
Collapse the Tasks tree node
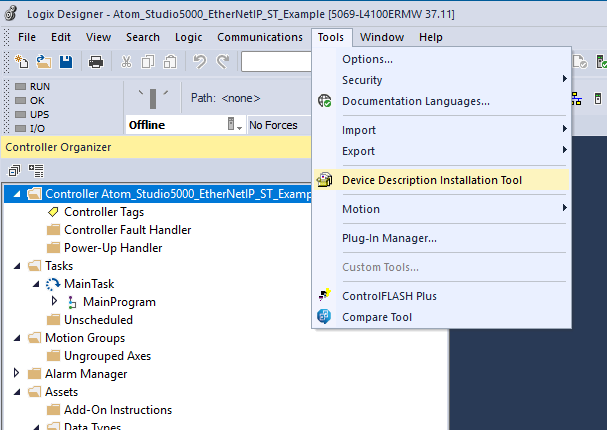click(17, 266)
